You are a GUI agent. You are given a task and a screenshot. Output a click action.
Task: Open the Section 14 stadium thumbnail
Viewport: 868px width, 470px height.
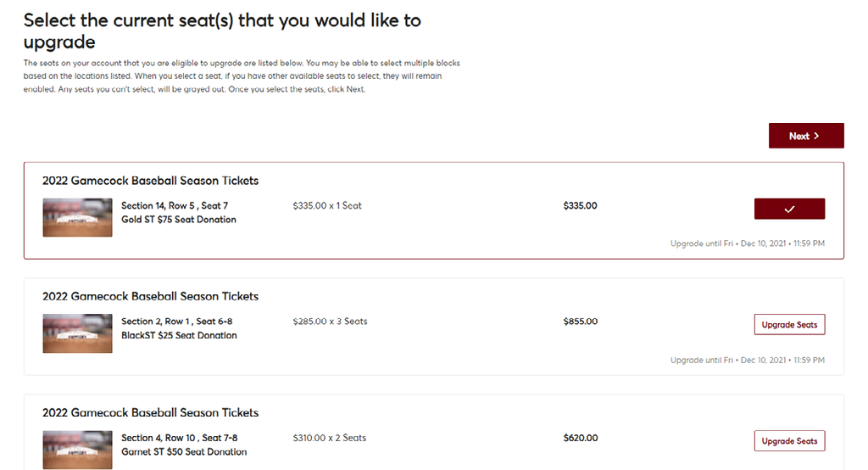tap(77, 217)
